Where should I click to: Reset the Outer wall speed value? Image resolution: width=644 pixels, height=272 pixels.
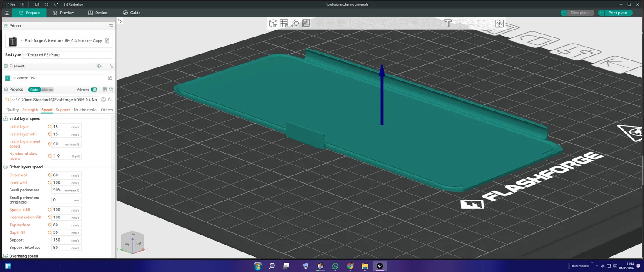(50, 175)
